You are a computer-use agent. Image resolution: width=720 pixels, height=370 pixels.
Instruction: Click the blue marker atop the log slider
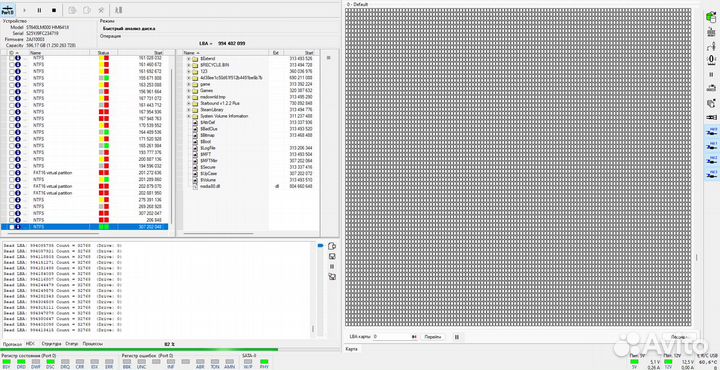[320, 246]
